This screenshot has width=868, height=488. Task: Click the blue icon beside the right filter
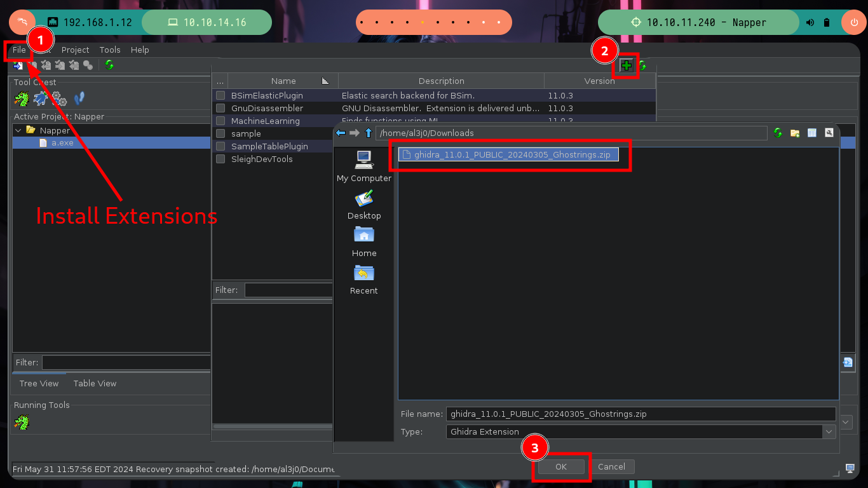pos(848,362)
